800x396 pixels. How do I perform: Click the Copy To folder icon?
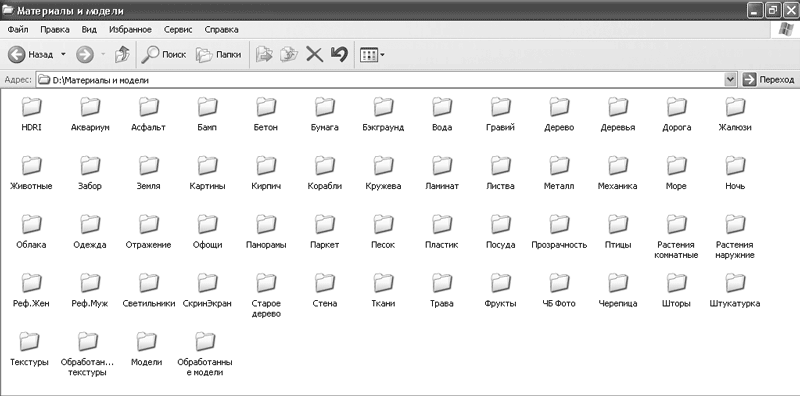(x=289, y=54)
